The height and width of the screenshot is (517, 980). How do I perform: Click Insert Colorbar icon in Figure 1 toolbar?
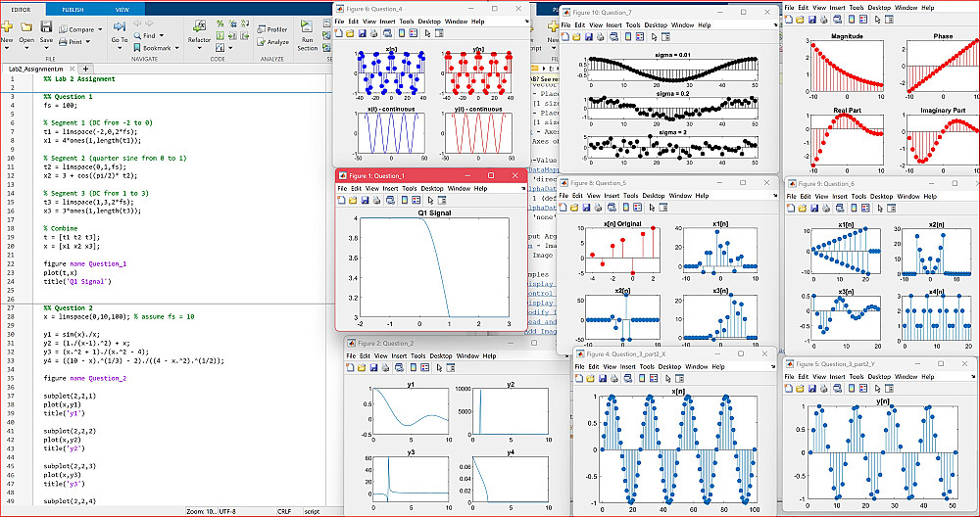403,201
